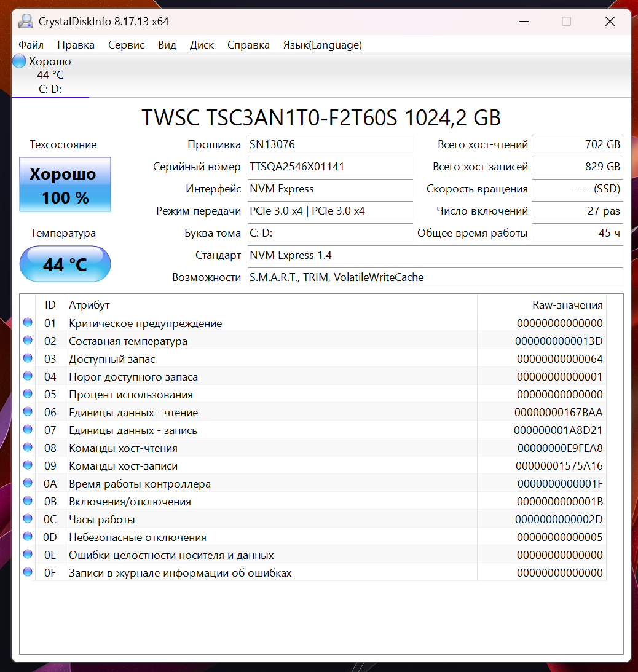The image size is (638, 672).
Task: Click the Хорошо 100 % health status button
Action: pyautogui.click(x=65, y=184)
